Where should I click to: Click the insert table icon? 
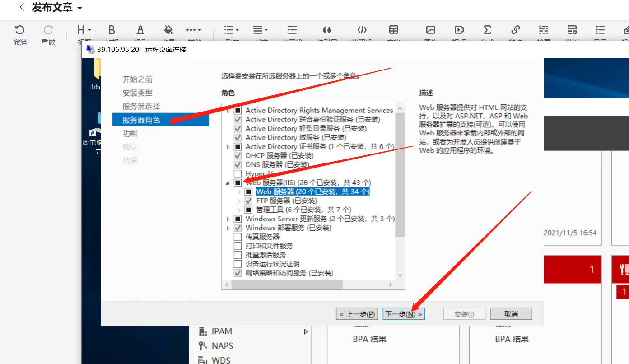(394, 30)
